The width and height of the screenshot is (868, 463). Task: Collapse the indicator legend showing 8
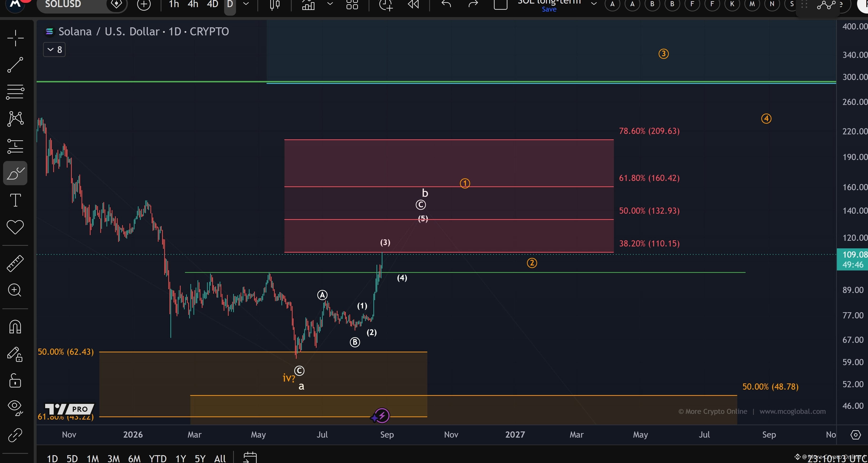click(54, 49)
